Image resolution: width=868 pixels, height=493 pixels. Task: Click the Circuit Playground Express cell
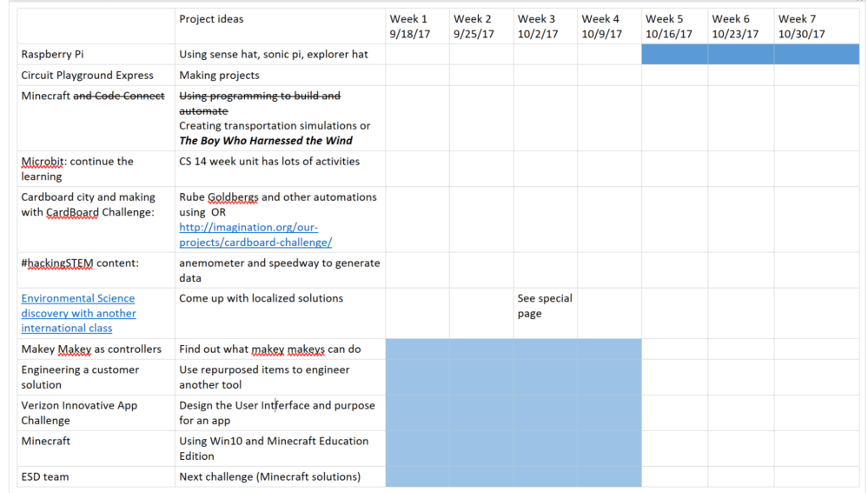[87, 76]
